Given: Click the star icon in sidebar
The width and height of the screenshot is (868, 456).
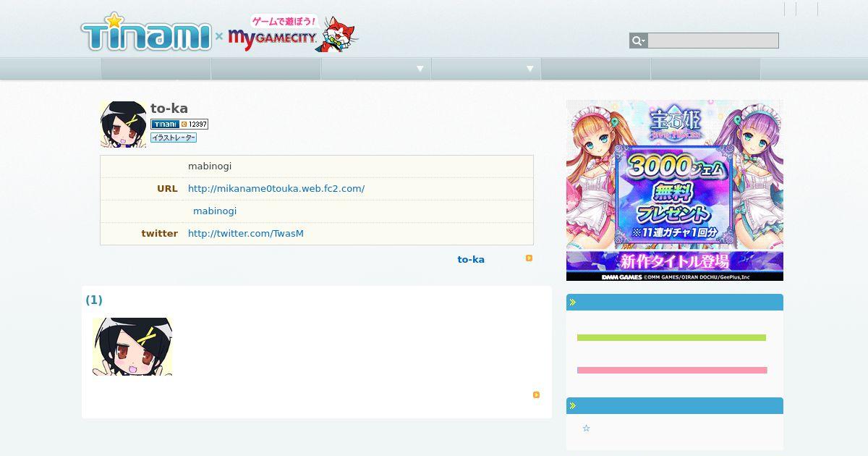Looking at the screenshot, I should [x=587, y=428].
